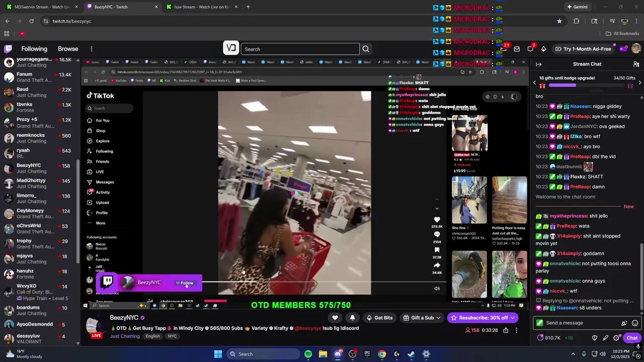Screen dimensions: 644x362
Task: Open Discord from the taskbar
Action: coord(338,354)
